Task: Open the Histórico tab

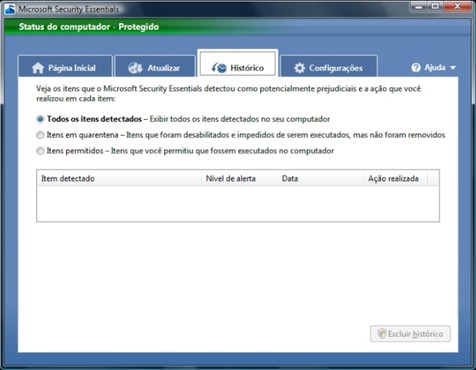Action: pos(238,63)
